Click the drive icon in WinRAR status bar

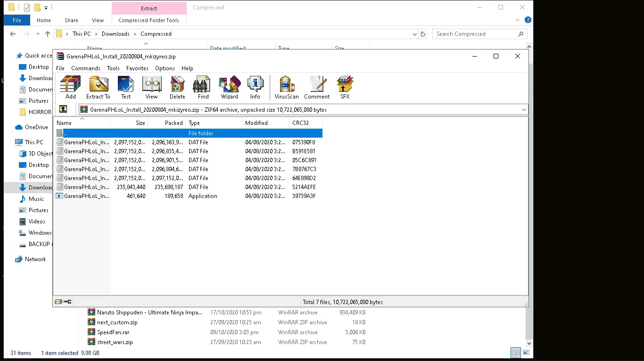(x=58, y=302)
